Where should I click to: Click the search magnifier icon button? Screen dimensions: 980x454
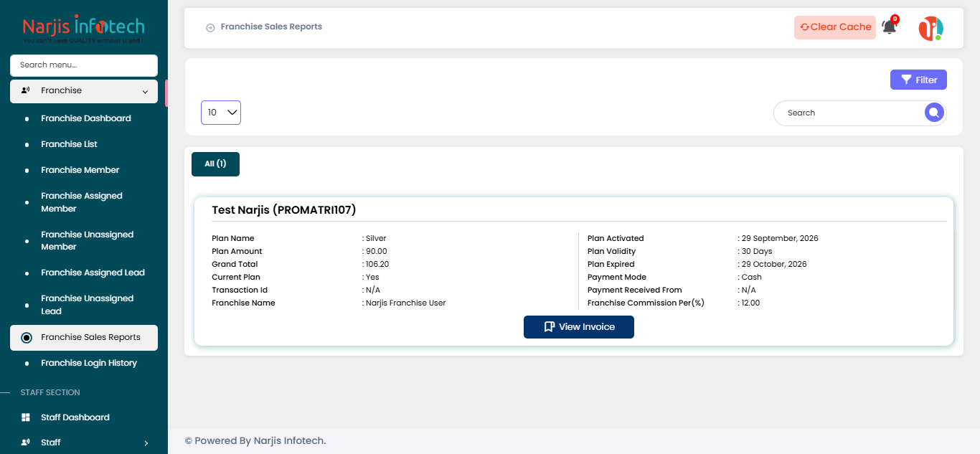(x=933, y=113)
